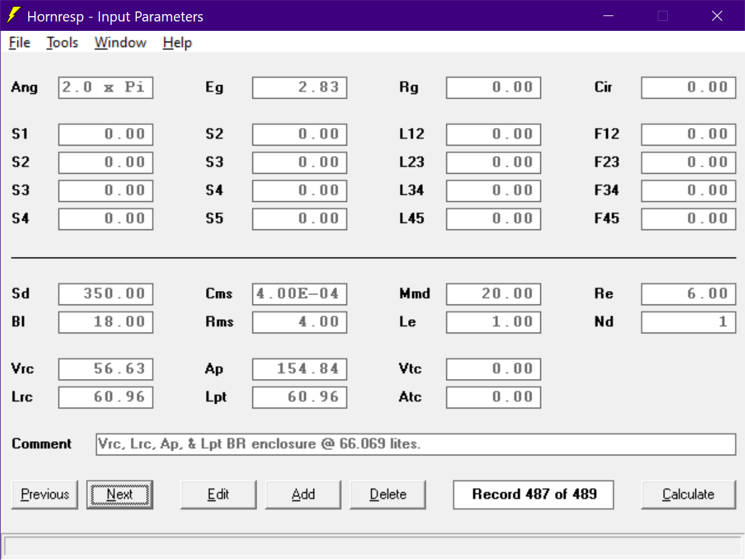The height and width of the screenshot is (560, 745).
Task: Go to the Previous record
Action: (x=45, y=494)
